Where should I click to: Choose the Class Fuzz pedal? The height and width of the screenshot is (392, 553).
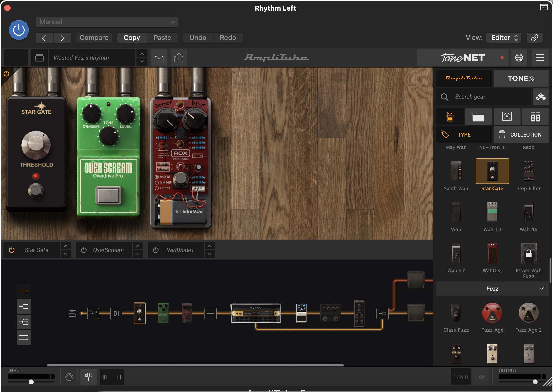click(x=456, y=313)
